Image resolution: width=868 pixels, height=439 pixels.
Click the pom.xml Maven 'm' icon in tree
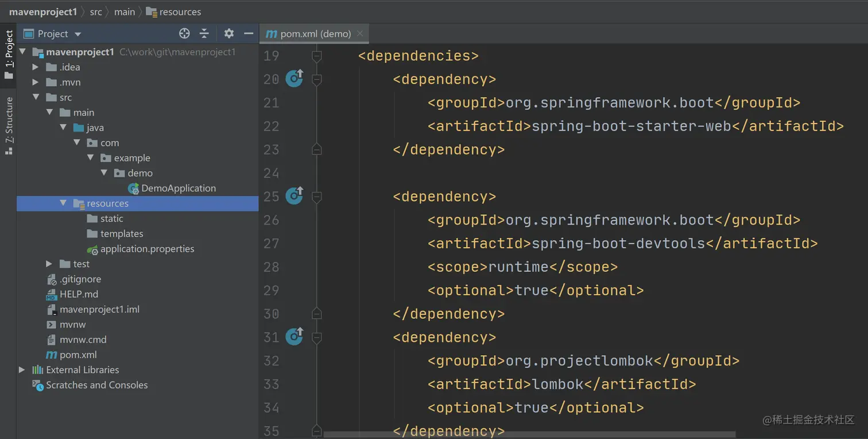51,355
